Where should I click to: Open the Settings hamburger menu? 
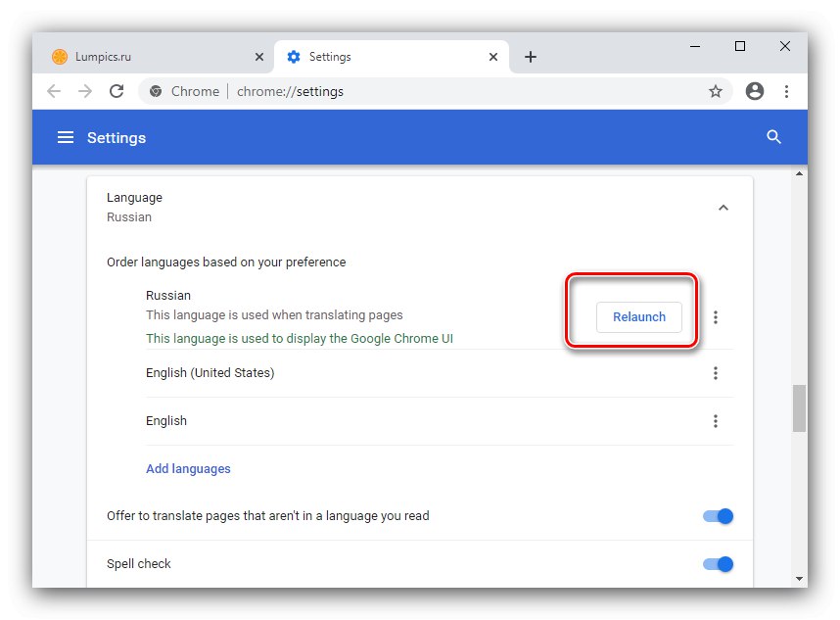click(66, 138)
